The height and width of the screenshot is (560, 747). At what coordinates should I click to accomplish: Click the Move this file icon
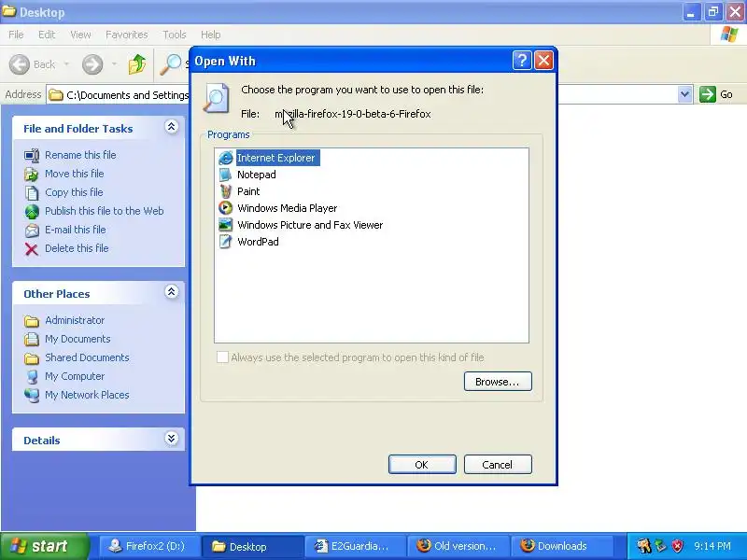coord(32,174)
